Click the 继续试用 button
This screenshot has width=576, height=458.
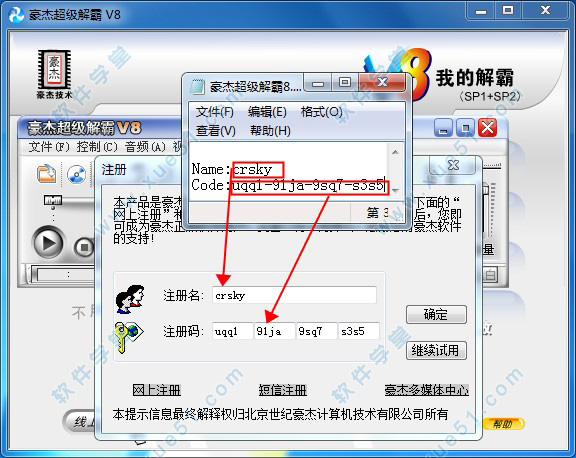436,350
